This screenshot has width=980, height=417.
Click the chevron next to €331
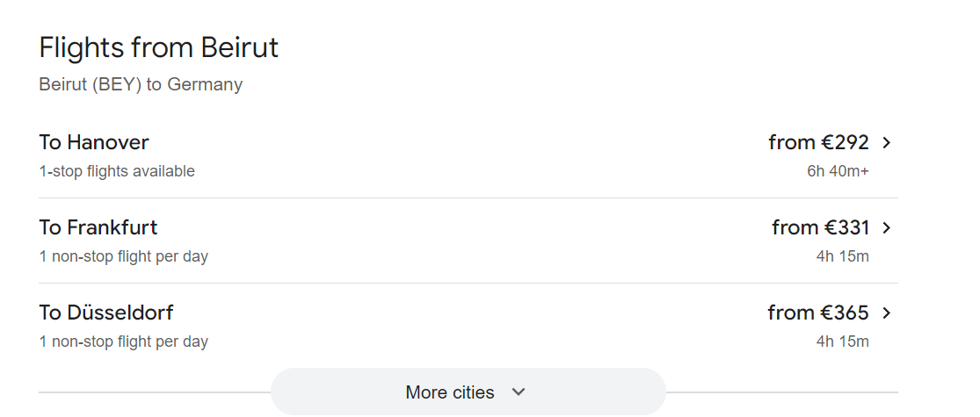point(886,227)
